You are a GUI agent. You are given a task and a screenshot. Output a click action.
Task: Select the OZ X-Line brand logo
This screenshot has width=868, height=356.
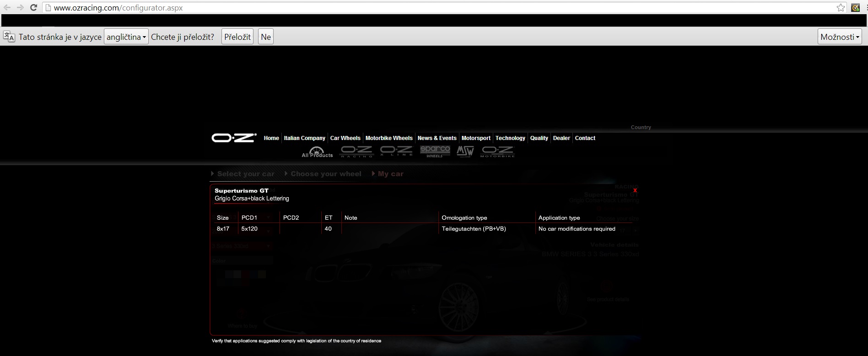pyautogui.click(x=396, y=151)
